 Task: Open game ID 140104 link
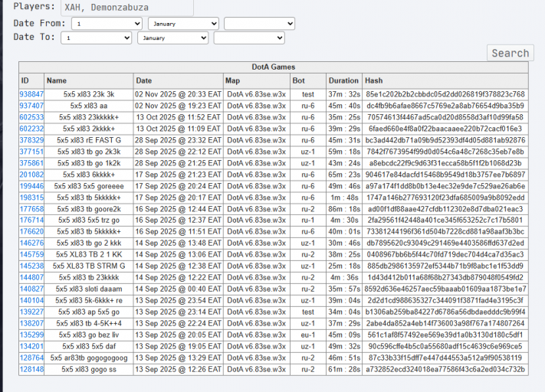[x=31, y=300]
